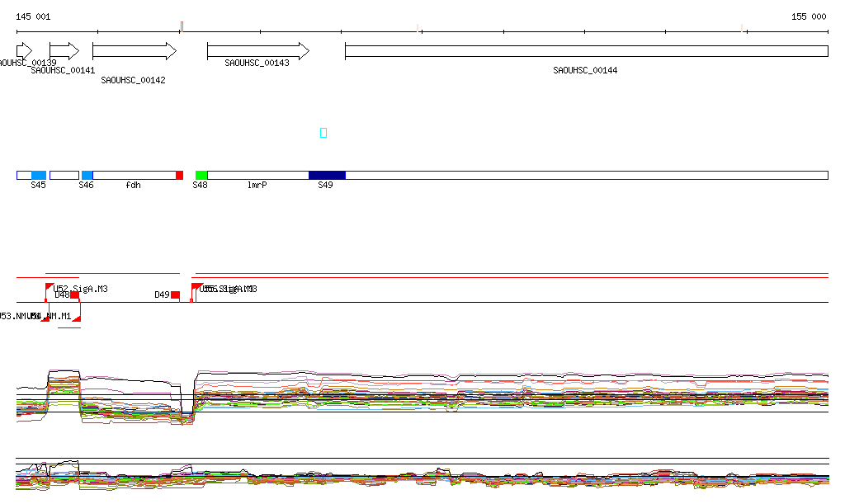Select the U52 SigA.M3 promoter flag
Viewport: 845px width, 504px height.
(50, 287)
